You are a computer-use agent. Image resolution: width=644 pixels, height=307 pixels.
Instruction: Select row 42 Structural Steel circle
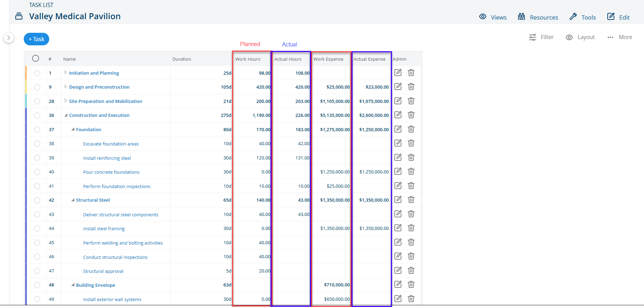[37, 200]
